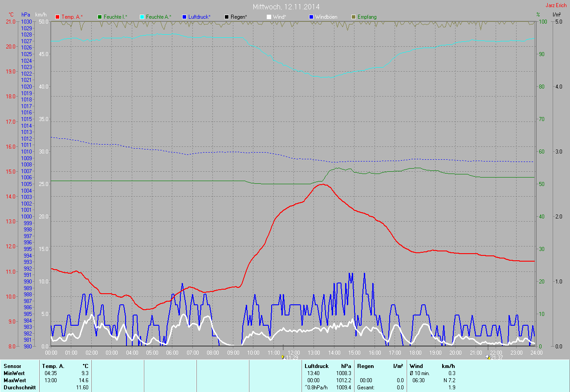The image size is (570, 392).
Task: Click the yellow marker icon at 21:37
Action: tap(488, 357)
